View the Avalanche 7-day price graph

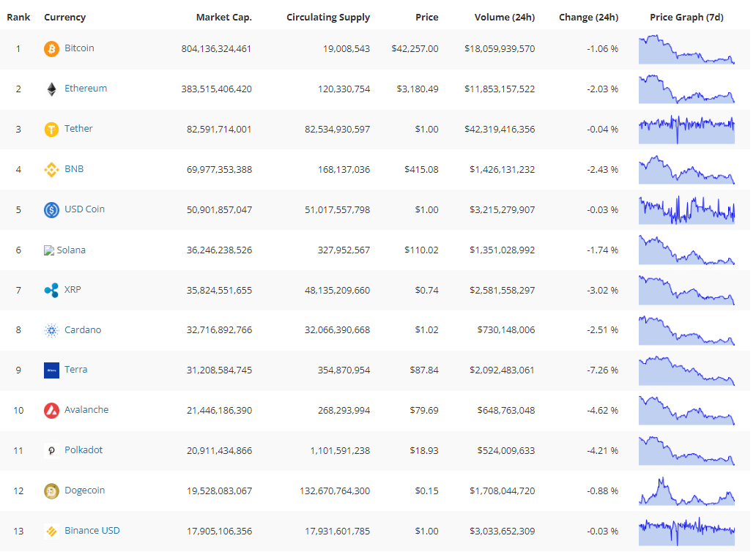(686, 411)
